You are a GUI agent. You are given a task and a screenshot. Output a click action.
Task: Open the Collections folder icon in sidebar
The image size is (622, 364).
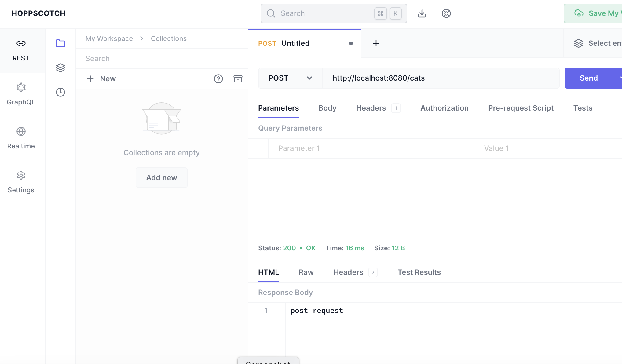click(x=60, y=43)
